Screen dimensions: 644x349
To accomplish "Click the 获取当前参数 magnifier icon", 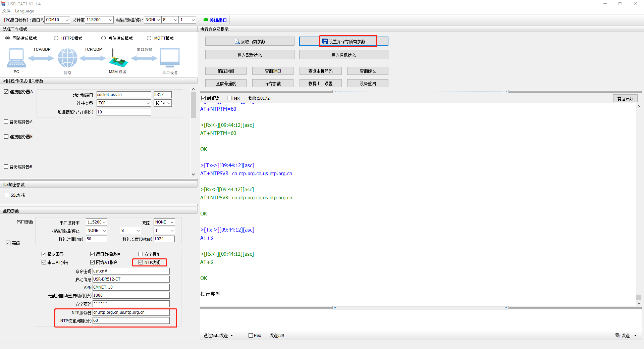I will pos(237,42).
